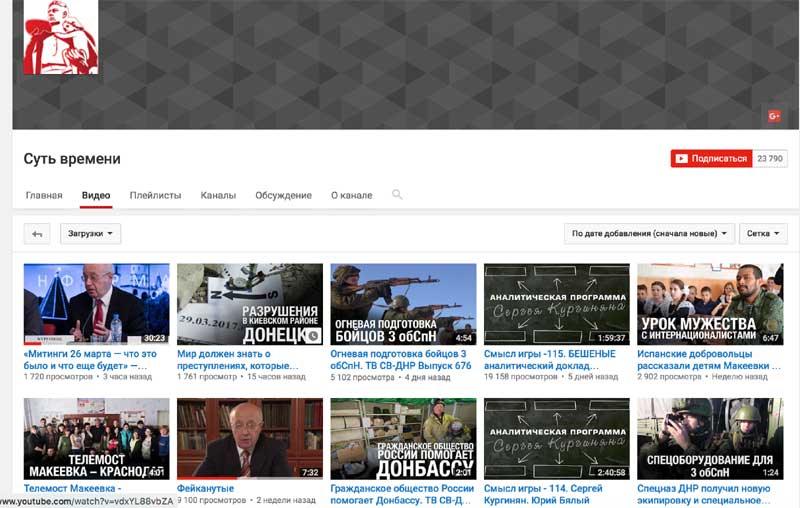Open the Сетка view dropdown
This screenshot has width=800, height=508.
pos(763,234)
